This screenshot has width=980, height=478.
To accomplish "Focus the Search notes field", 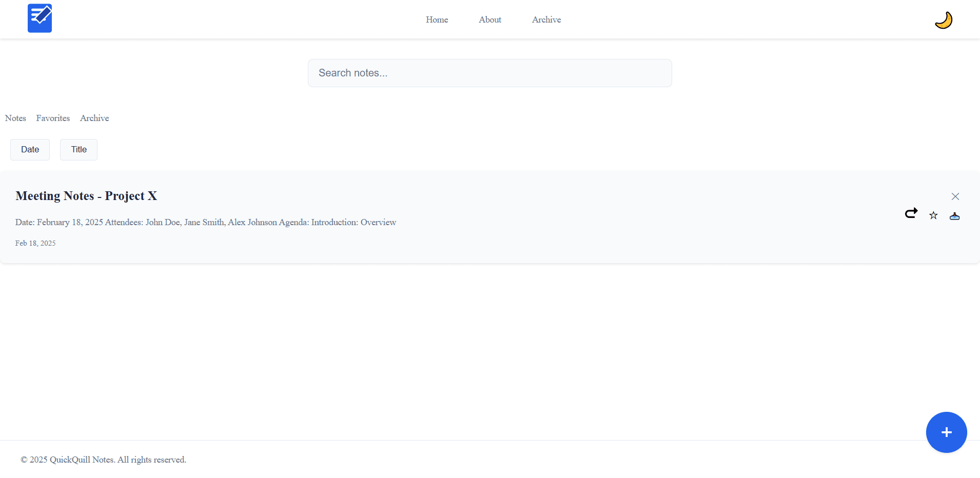I will coord(489,73).
